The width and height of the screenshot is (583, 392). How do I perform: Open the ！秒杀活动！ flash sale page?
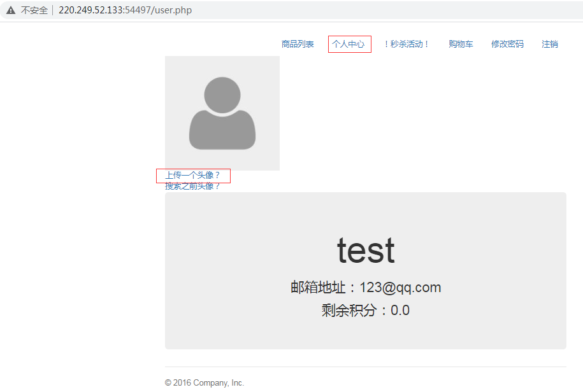[407, 44]
